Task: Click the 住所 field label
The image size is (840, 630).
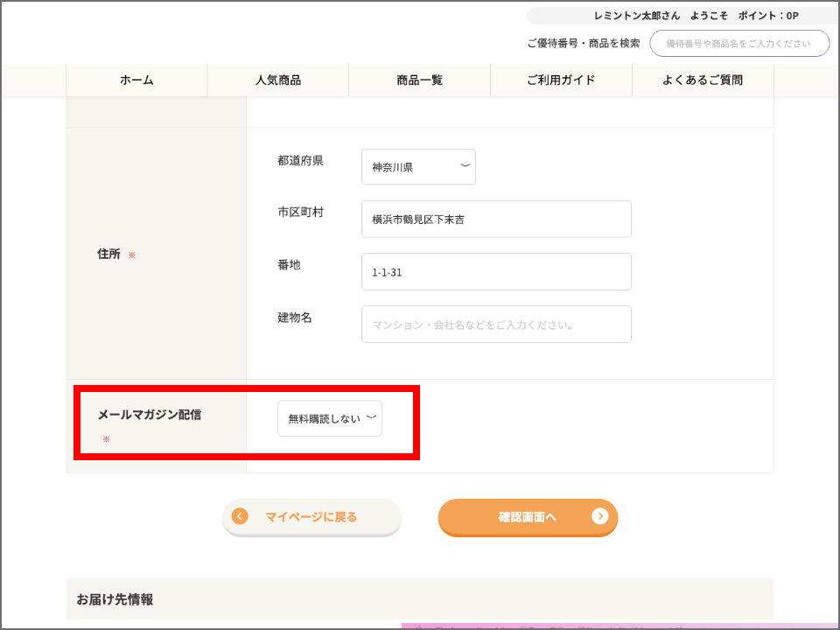Action: (x=108, y=254)
